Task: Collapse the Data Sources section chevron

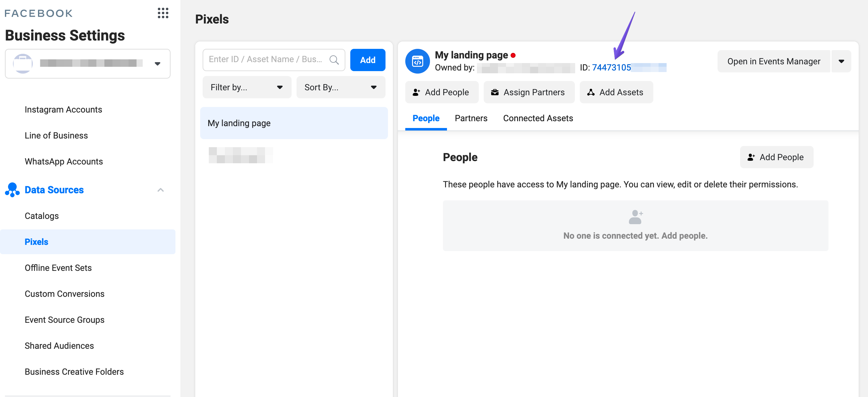Action: tap(161, 190)
